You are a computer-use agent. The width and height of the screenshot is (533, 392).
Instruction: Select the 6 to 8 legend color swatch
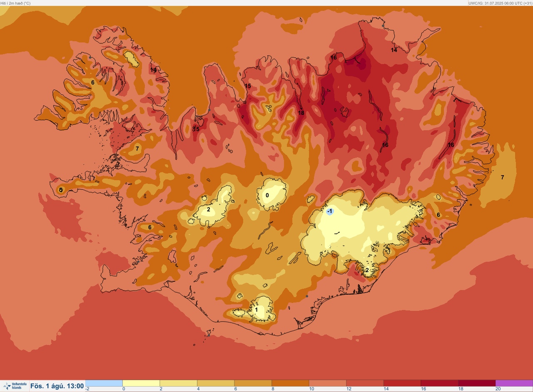(253, 383)
